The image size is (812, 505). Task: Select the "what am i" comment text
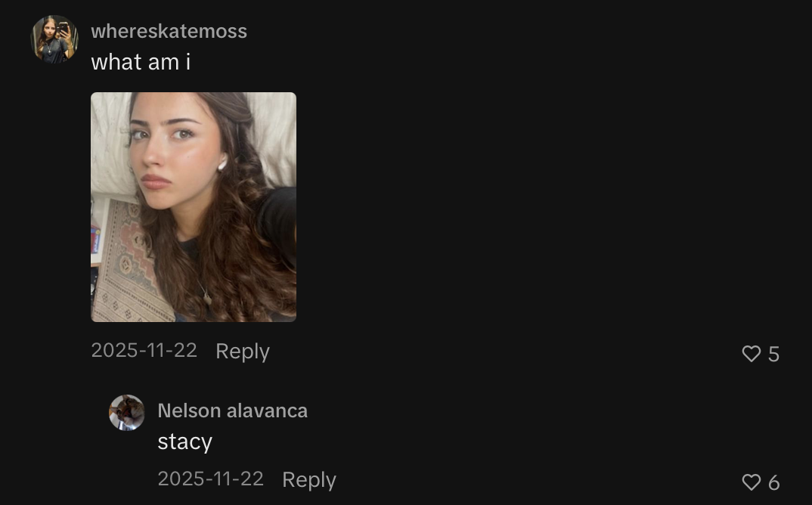141,62
